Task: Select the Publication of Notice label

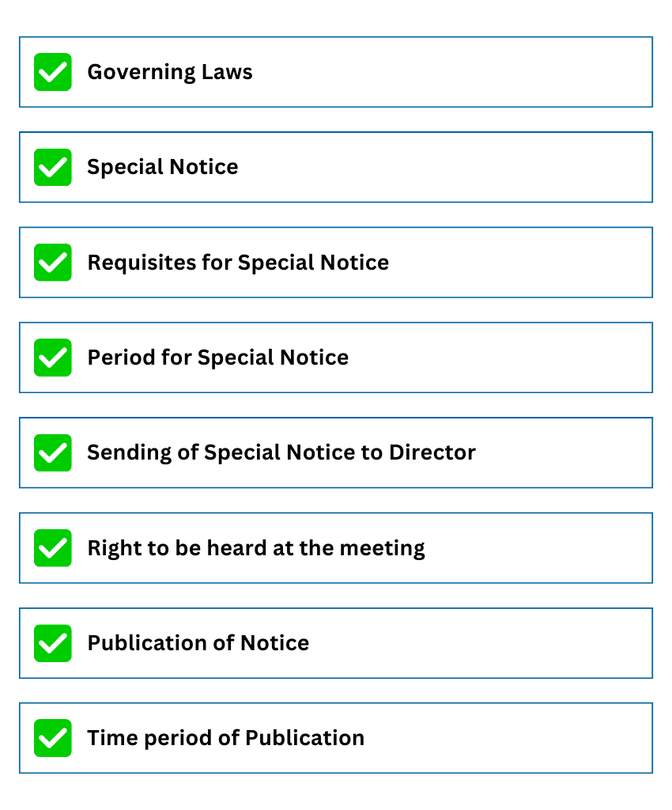Action: point(198,643)
